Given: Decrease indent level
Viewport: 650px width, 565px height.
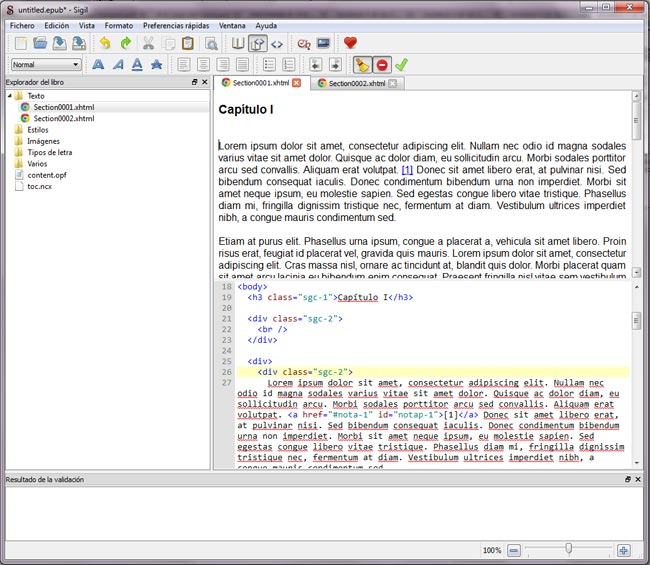Looking at the screenshot, I should tap(315, 65).
